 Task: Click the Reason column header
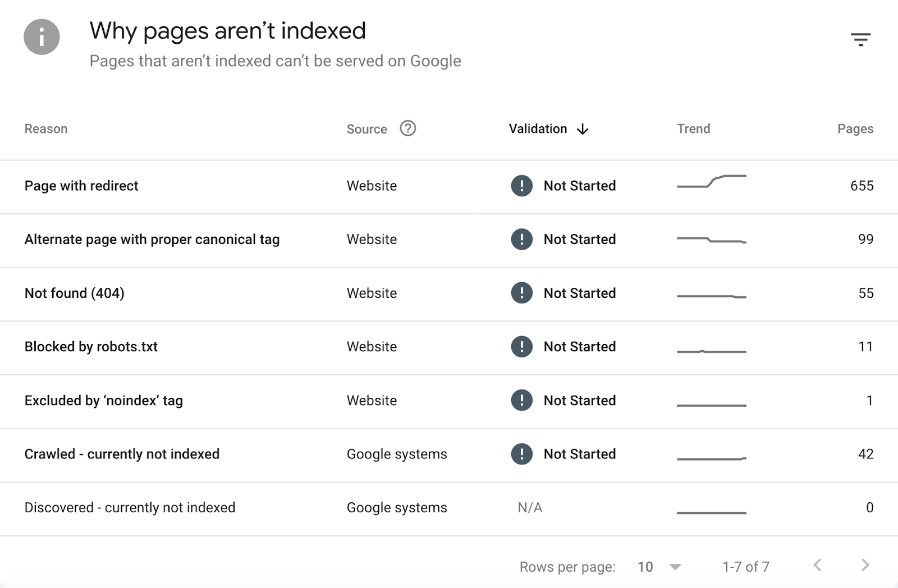click(x=46, y=129)
